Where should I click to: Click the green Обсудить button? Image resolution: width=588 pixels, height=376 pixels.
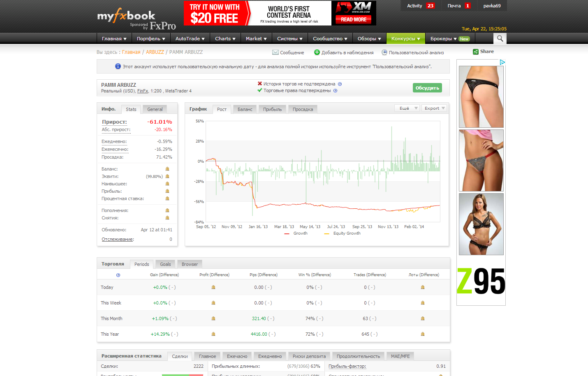[x=427, y=88]
